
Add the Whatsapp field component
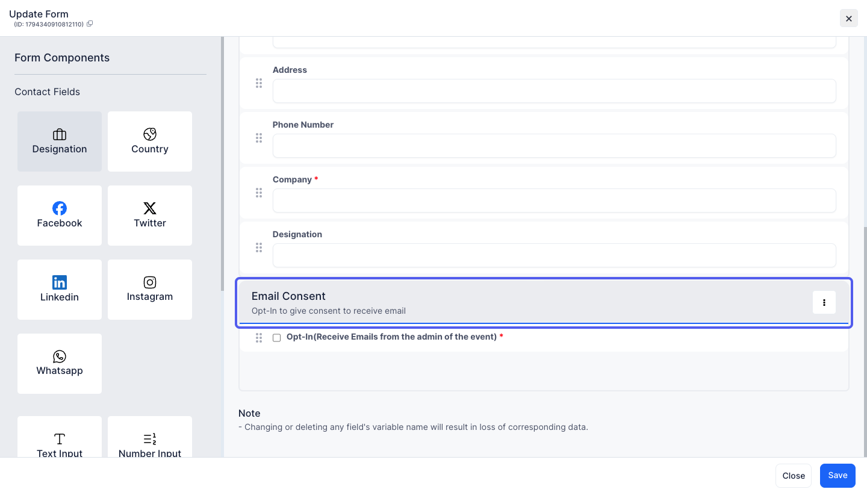coord(60,364)
